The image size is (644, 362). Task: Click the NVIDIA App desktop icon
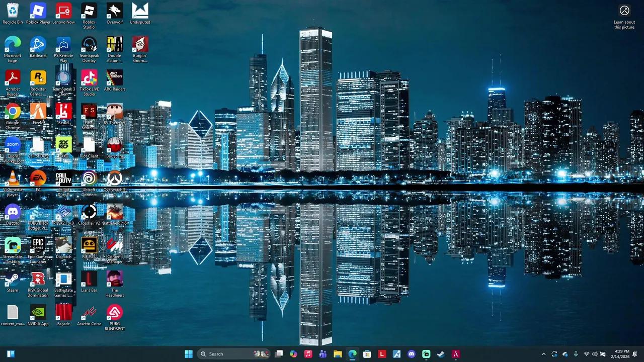click(x=38, y=316)
